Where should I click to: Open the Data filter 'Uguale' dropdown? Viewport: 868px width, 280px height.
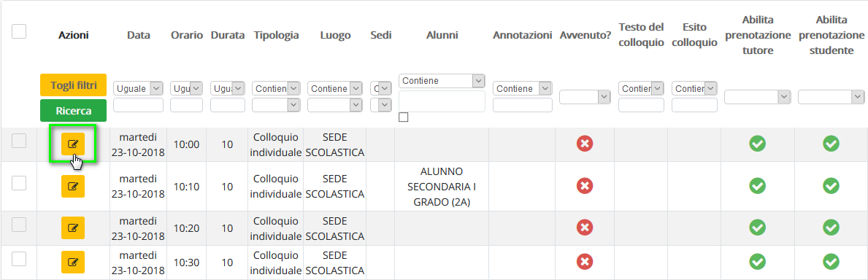[x=138, y=88]
